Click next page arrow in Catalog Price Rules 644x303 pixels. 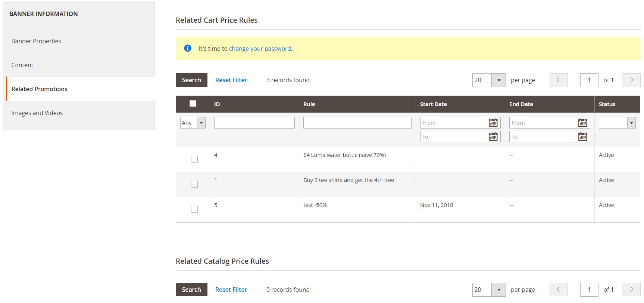tap(631, 290)
